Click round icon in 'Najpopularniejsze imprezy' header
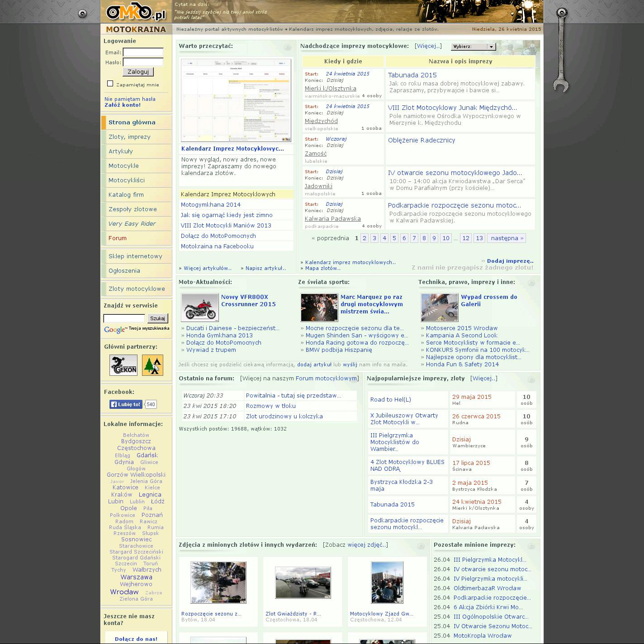 (x=531, y=380)
